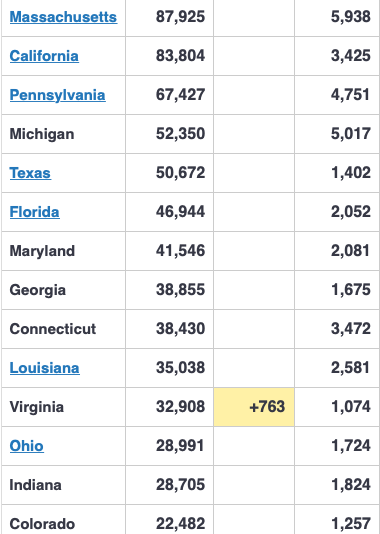Select Massachusetts total cases 87,925
Image resolution: width=380 pixels, height=534 pixels.
[x=180, y=17]
